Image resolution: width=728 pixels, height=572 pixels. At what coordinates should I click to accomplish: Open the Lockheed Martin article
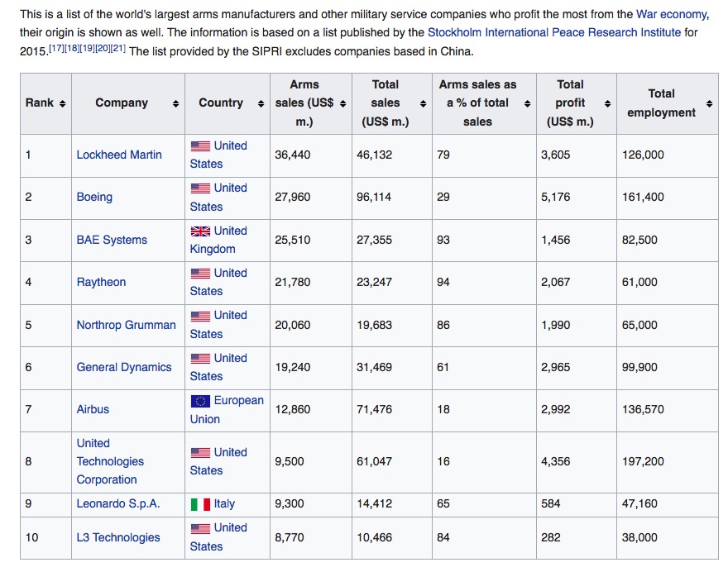(x=119, y=155)
